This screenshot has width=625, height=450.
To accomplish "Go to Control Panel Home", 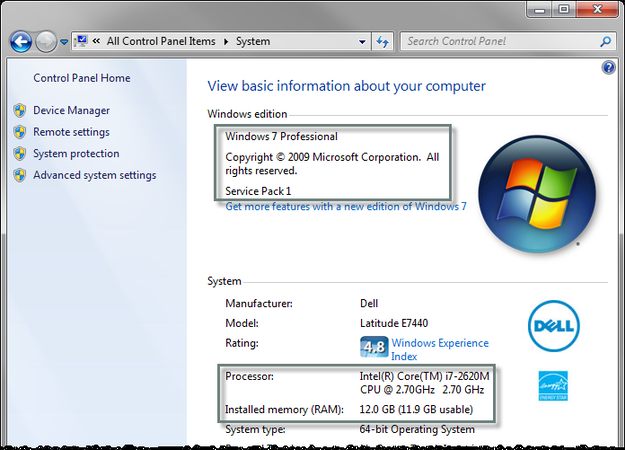I will [82, 78].
